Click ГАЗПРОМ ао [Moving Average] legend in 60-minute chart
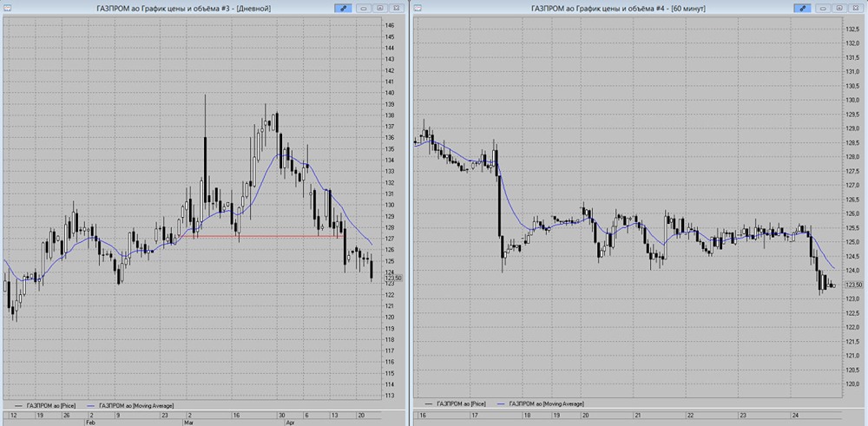The image size is (868, 426). [x=541, y=404]
